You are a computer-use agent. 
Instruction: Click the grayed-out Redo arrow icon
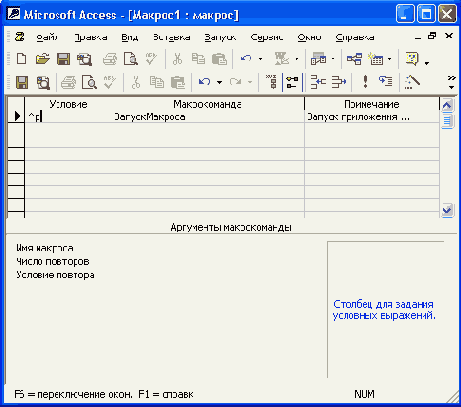click(x=235, y=82)
